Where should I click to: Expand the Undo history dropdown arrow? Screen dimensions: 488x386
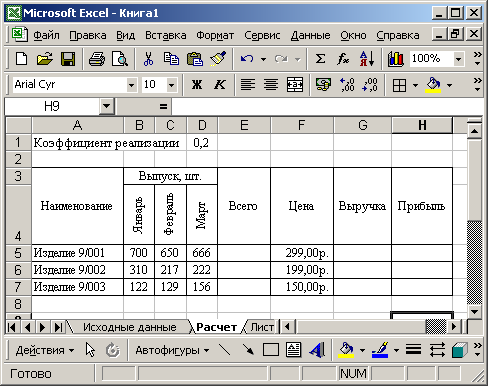[x=263, y=59]
